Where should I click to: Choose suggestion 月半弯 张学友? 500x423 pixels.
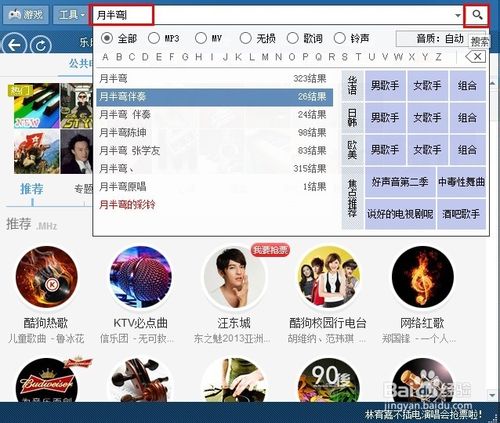point(214,151)
